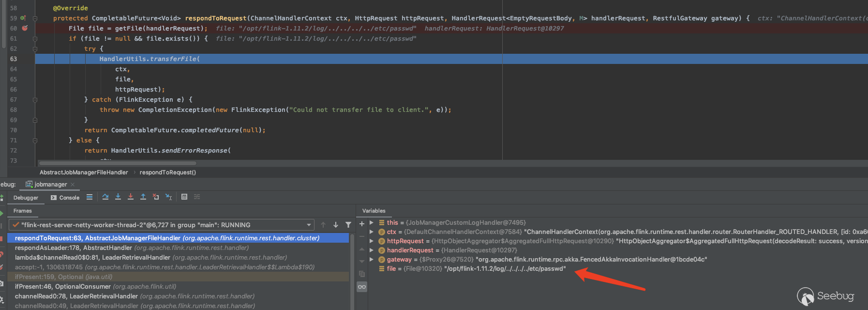Click the Run to Cursor icon

pyautogui.click(x=168, y=197)
